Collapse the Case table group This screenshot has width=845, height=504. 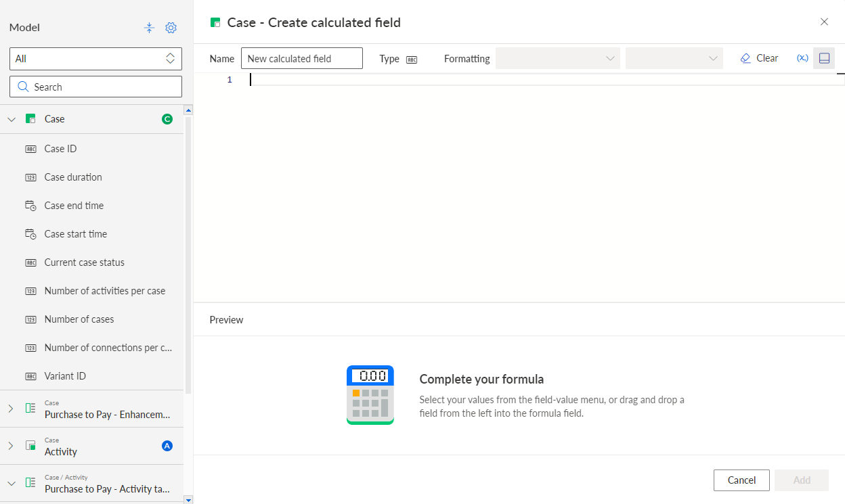click(12, 119)
